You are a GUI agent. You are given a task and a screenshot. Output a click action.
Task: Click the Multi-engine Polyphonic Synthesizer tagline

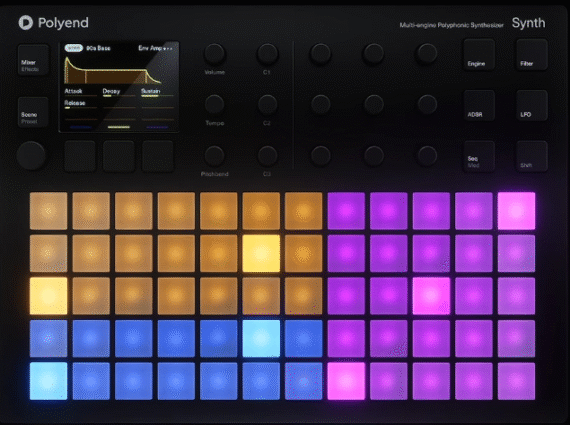(451, 25)
